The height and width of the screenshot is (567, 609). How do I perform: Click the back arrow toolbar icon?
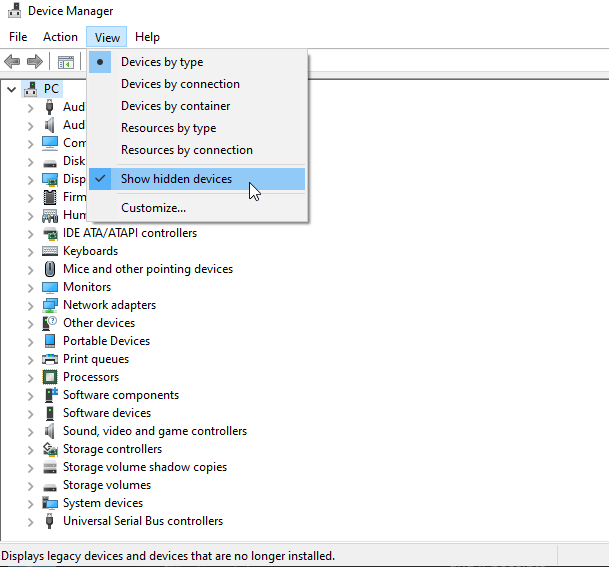point(13,62)
